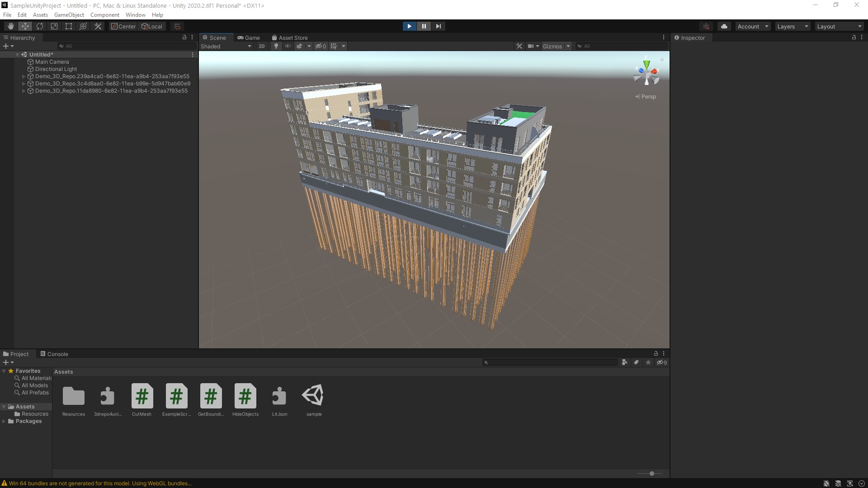The height and width of the screenshot is (488, 868).
Task: Activate the Hand tool for panning
Action: (x=11, y=26)
